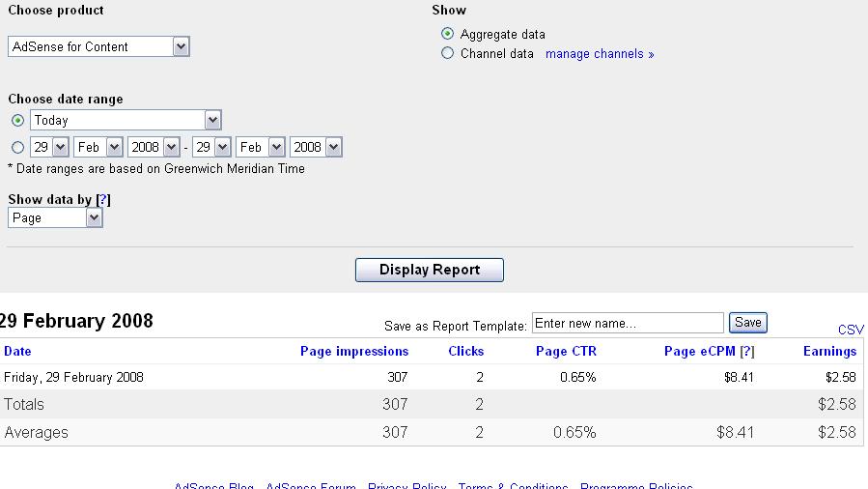This screenshot has height=489, width=868.
Task: Sort by the Earnings column header
Action: click(829, 352)
